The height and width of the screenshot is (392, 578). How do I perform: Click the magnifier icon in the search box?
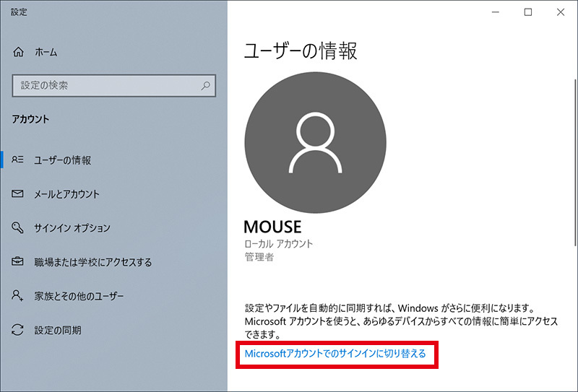point(205,86)
